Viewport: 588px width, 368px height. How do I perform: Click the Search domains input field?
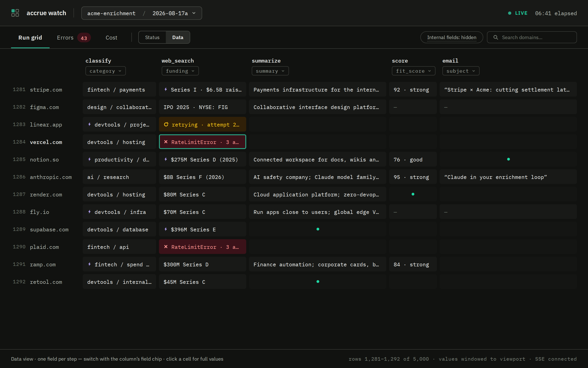pyautogui.click(x=532, y=37)
